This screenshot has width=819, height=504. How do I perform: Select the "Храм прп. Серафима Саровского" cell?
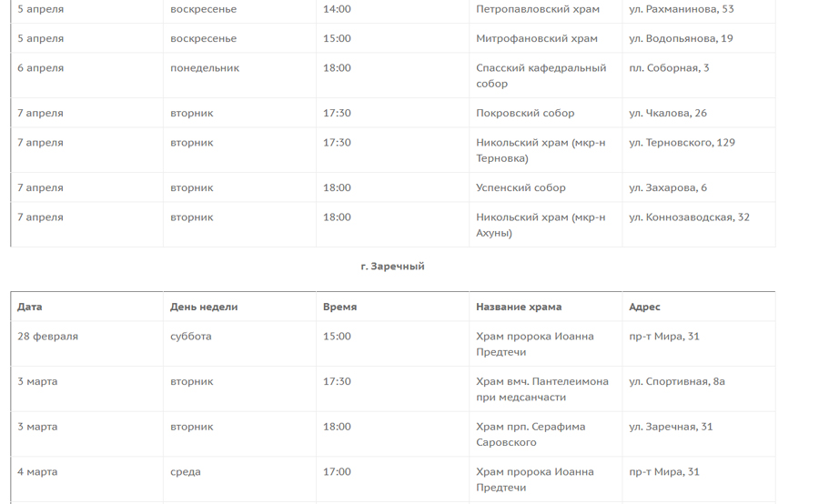[x=531, y=435]
